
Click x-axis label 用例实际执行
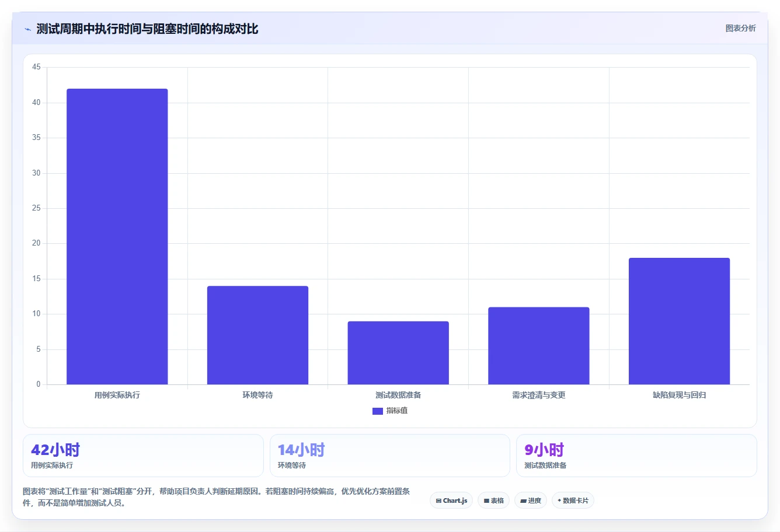click(x=117, y=395)
